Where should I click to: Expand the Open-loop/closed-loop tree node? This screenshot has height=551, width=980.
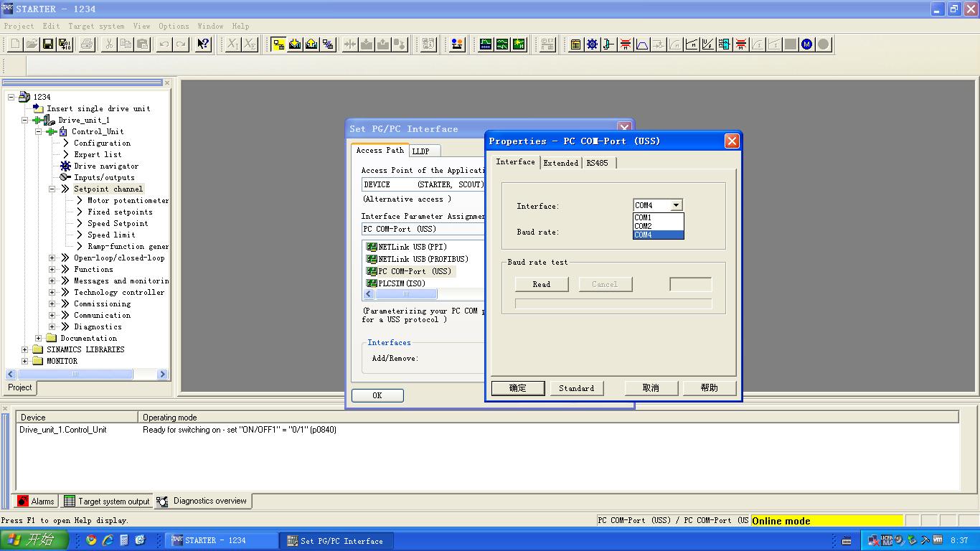(x=52, y=258)
